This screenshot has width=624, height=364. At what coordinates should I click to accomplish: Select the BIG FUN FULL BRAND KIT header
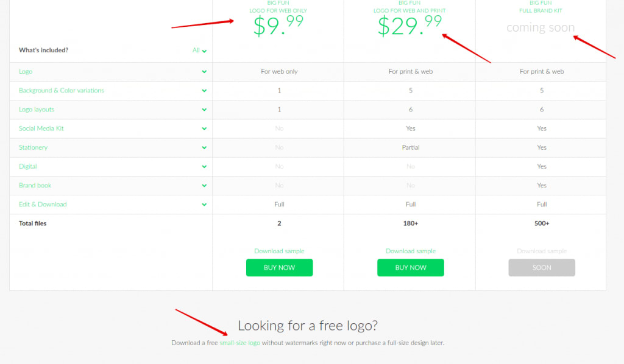pos(541,7)
